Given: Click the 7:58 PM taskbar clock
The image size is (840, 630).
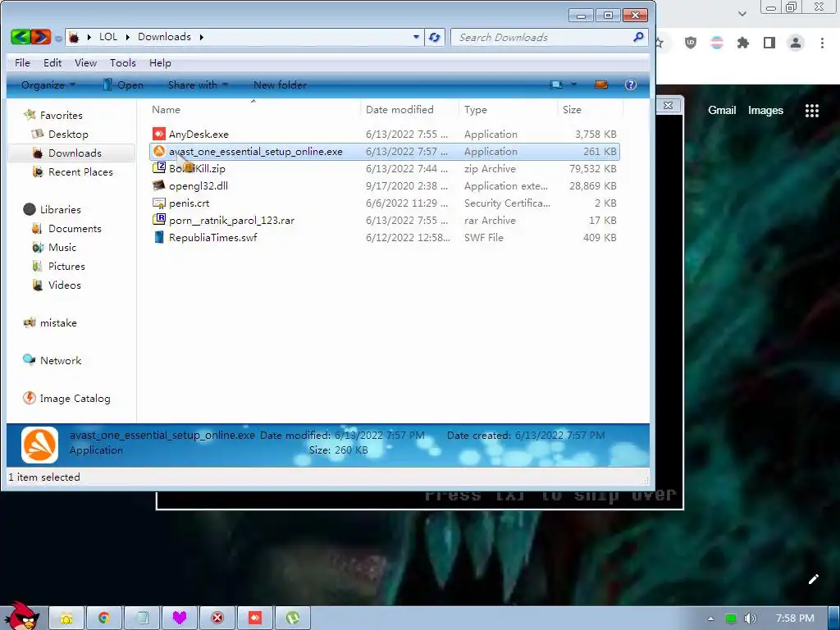Looking at the screenshot, I should [795, 619].
